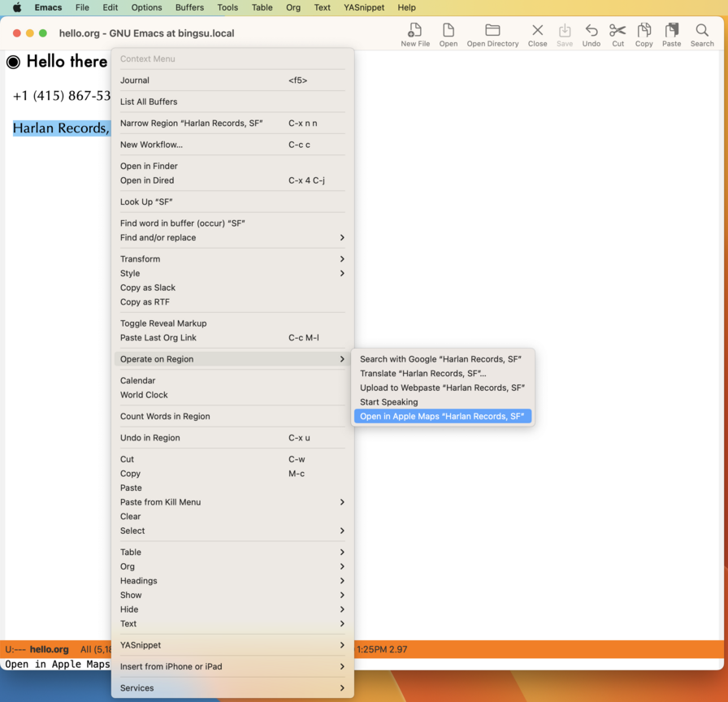Choose Cut in the context menu
Viewport: 728px width, 702px height.
pos(232,459)
